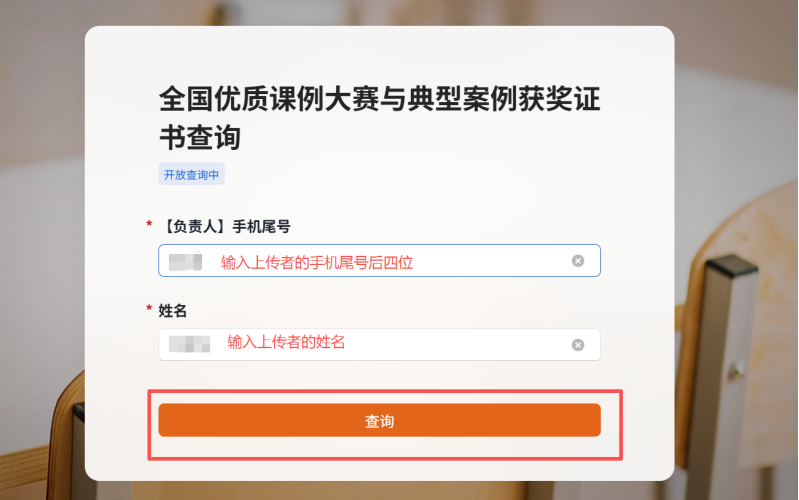Clear the phone tail number field
The width and height of the screenshot is (799, 500).
tap(577, 261)
